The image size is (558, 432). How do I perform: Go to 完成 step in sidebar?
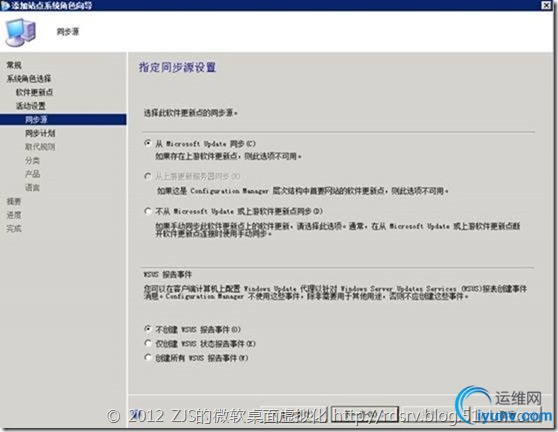14,228
